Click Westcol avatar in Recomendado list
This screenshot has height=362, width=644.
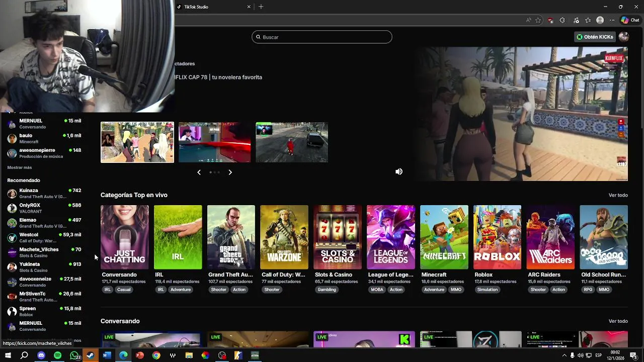pos(12,238)
